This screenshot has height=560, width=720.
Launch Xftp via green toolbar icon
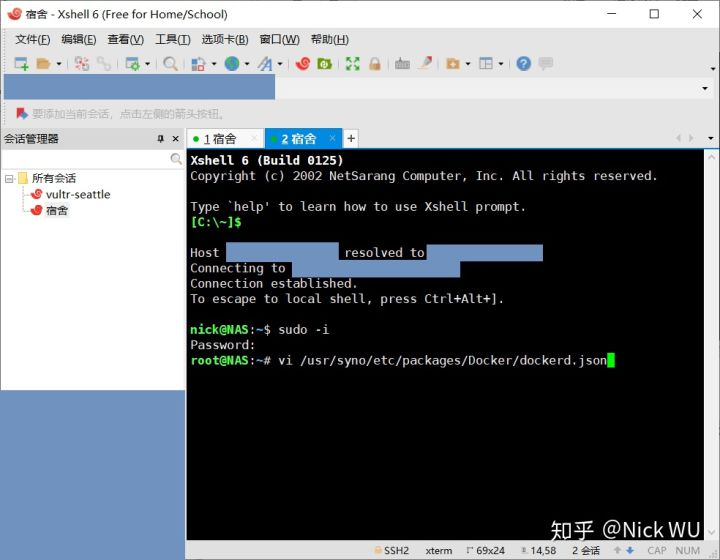(324, 63)
